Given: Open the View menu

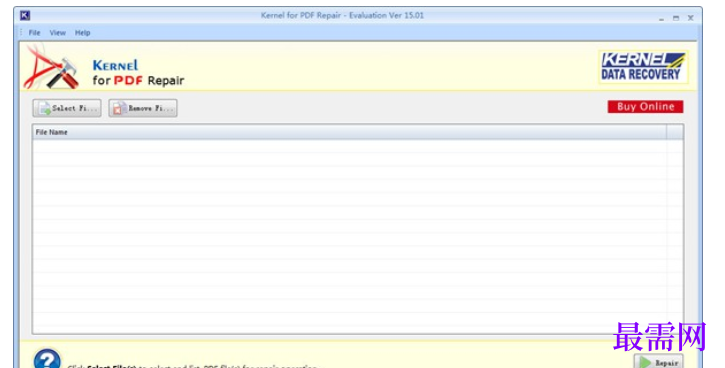Looking at the screenshot, I should (x=57, y=33).
